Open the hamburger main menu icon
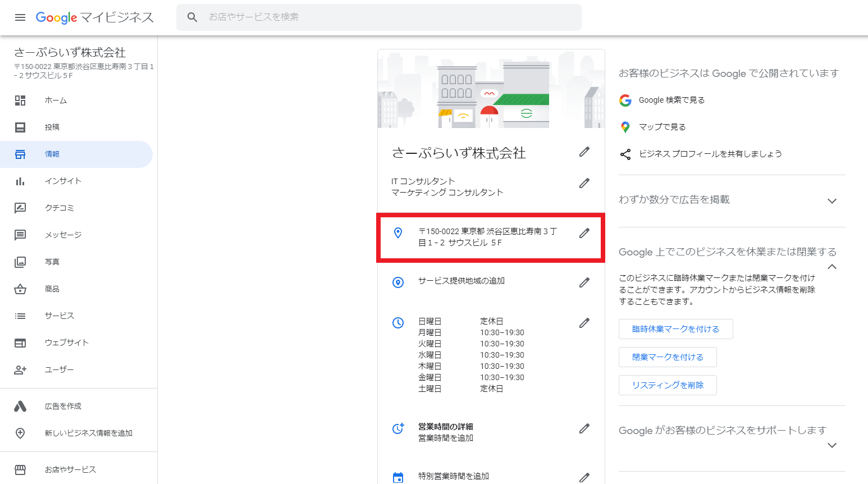 20,17
